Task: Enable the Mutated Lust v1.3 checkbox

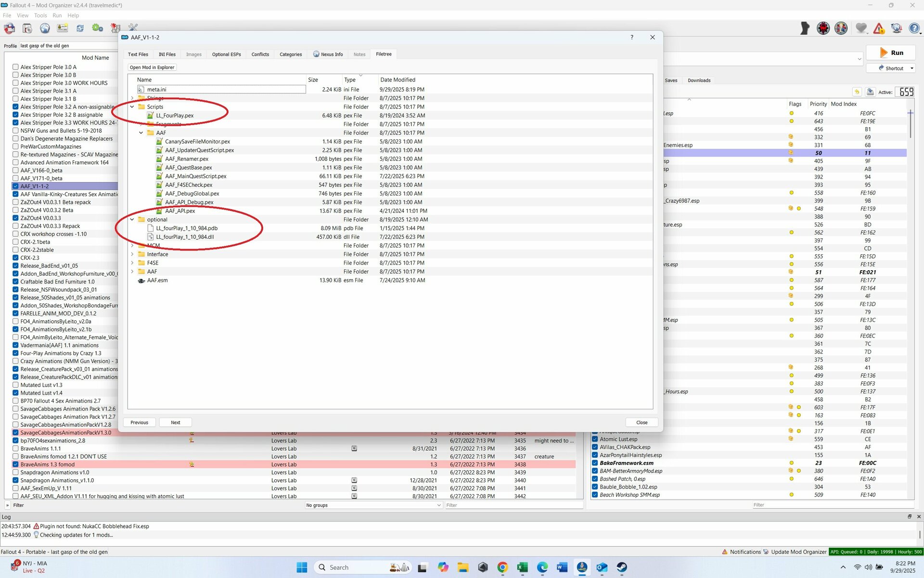Action: click(15, 385)
